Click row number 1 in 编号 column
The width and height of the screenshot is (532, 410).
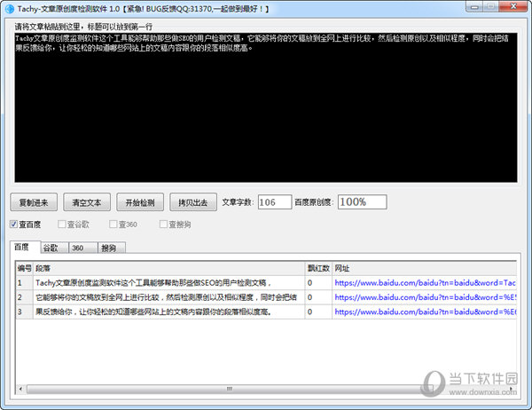tap(20, 282)
